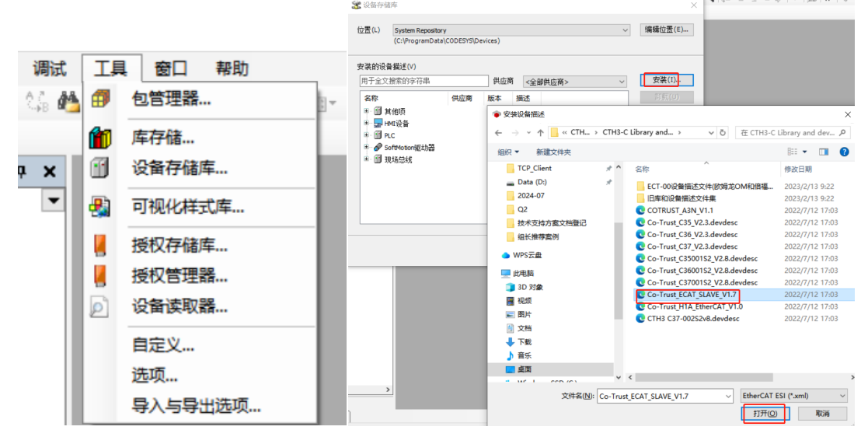The width and height of the screenshot is (868, 437).
Task: Click the package manager icon
Action: coord(100,100)
